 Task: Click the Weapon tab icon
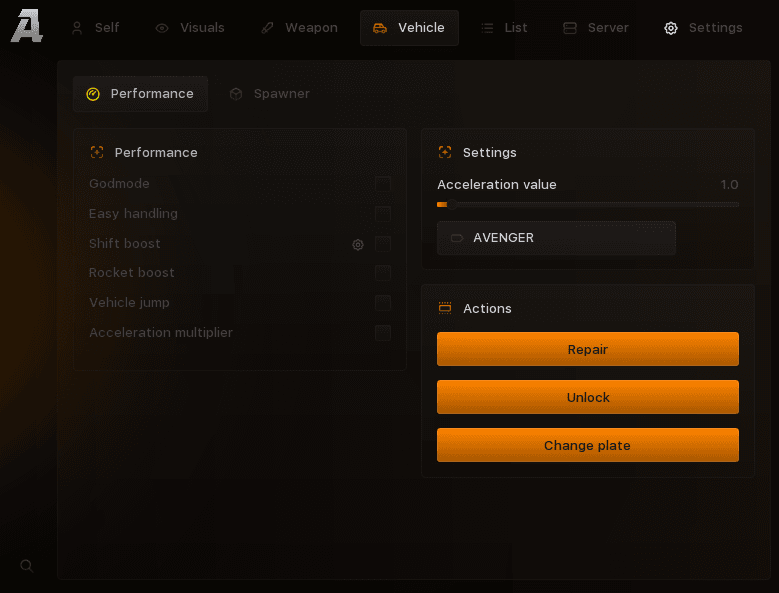tap(267, 28)
